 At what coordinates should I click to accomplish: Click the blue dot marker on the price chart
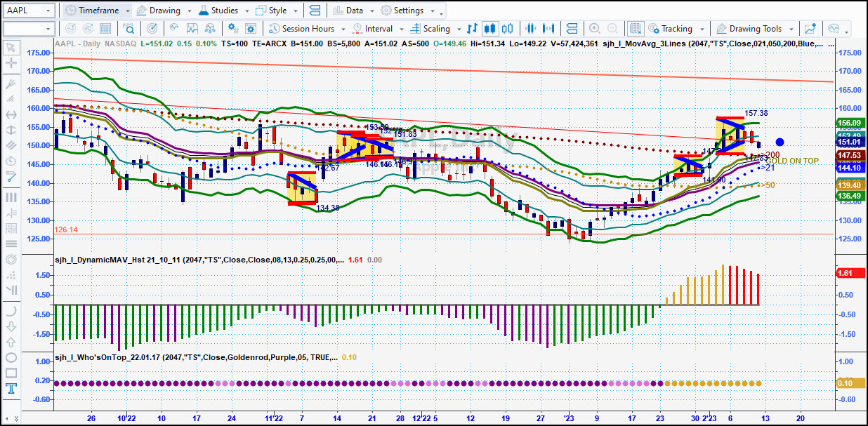click(780, 142)
